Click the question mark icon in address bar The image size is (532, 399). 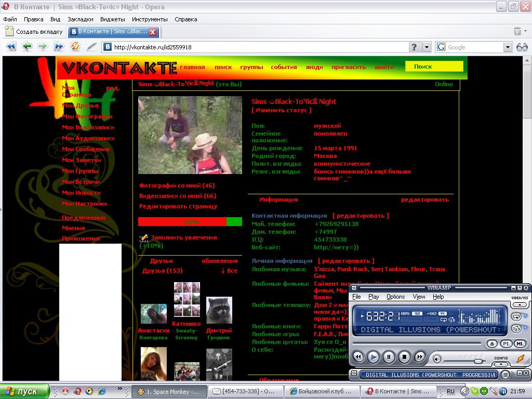(x=414, y=47)
